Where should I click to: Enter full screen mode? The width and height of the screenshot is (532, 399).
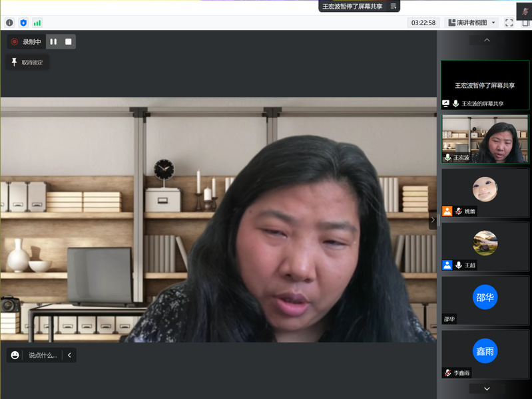pyautogui.click(x=509, y=23)
